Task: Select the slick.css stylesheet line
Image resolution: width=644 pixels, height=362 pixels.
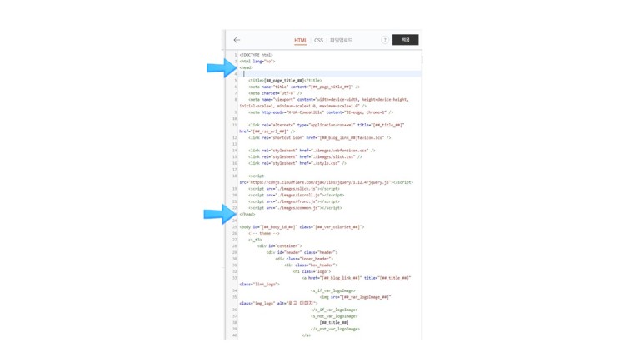Action: (x=305, y=156)
